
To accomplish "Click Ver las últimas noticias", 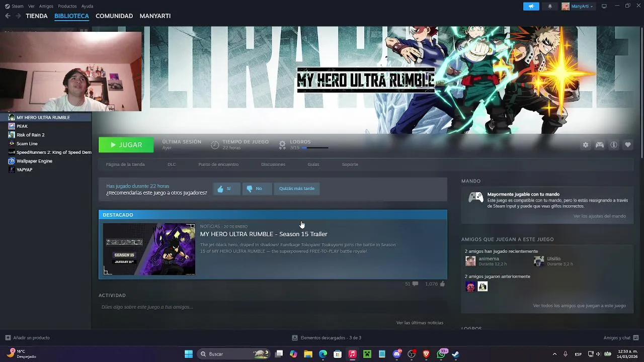I will (420, 323).
